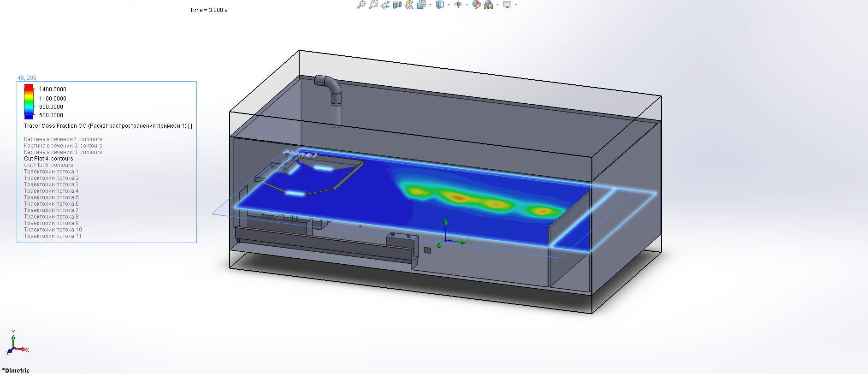
Task: Select 'Cut Plot 4: contours' entry
Action: (x=48, y=159)
